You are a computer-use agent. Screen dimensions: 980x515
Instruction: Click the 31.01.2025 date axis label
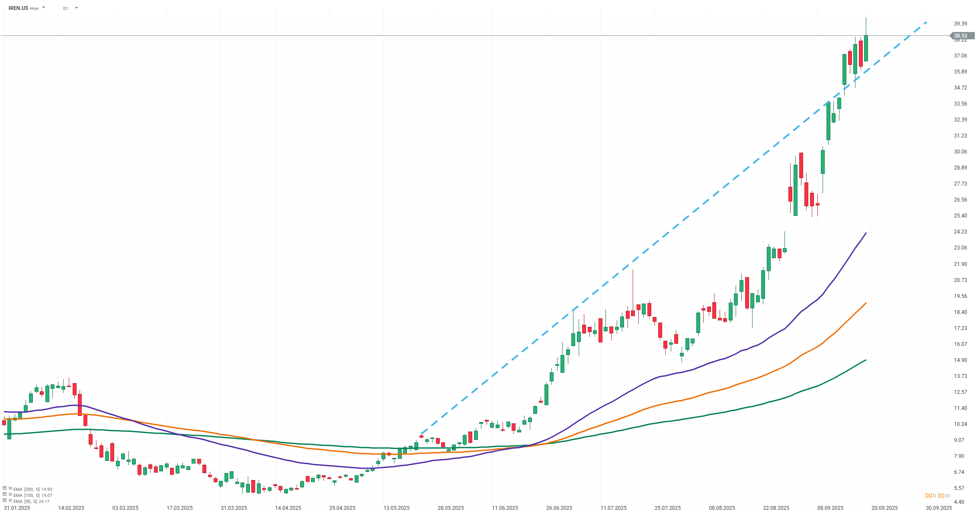point(17,508)
